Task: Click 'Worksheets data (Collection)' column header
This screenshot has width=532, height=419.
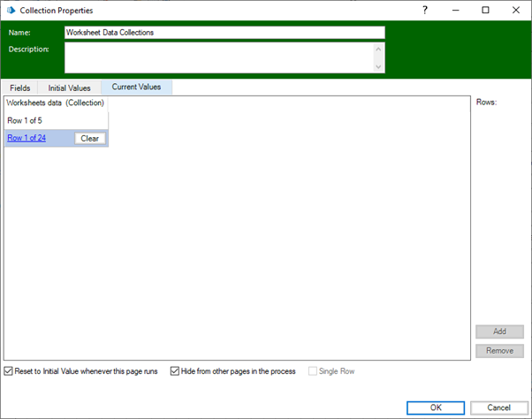Action: 56,103
